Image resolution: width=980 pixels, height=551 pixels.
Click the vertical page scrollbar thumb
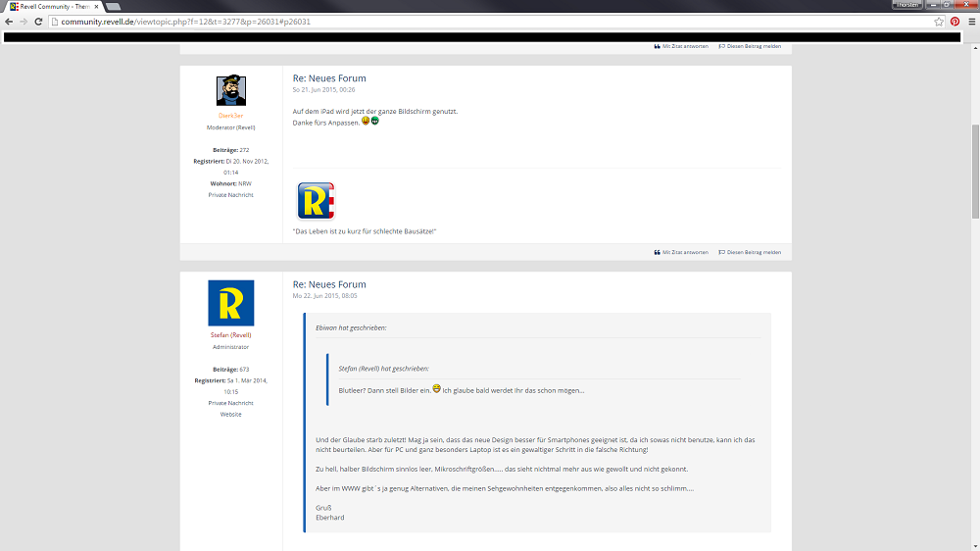click(x=974, y=172)
